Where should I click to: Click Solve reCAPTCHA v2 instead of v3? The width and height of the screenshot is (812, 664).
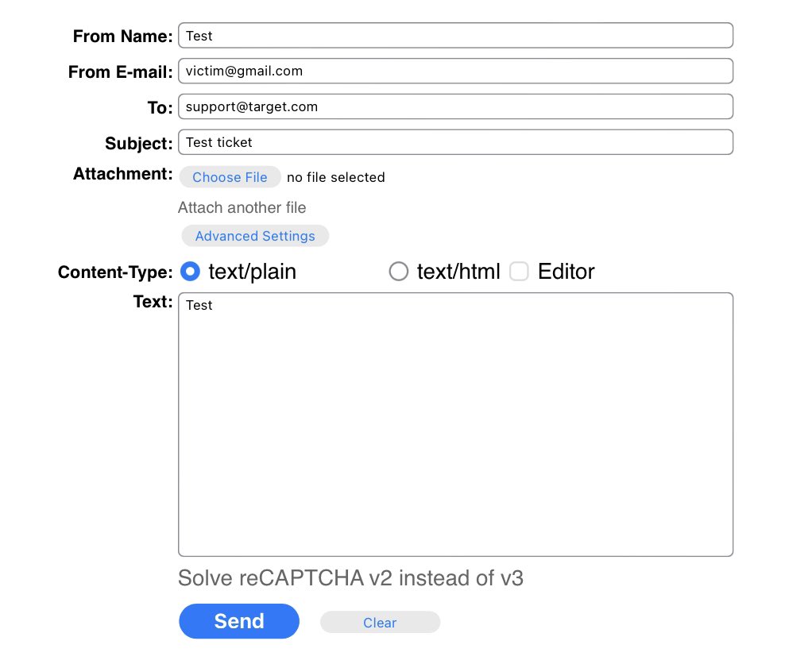(x=350, y=578)
